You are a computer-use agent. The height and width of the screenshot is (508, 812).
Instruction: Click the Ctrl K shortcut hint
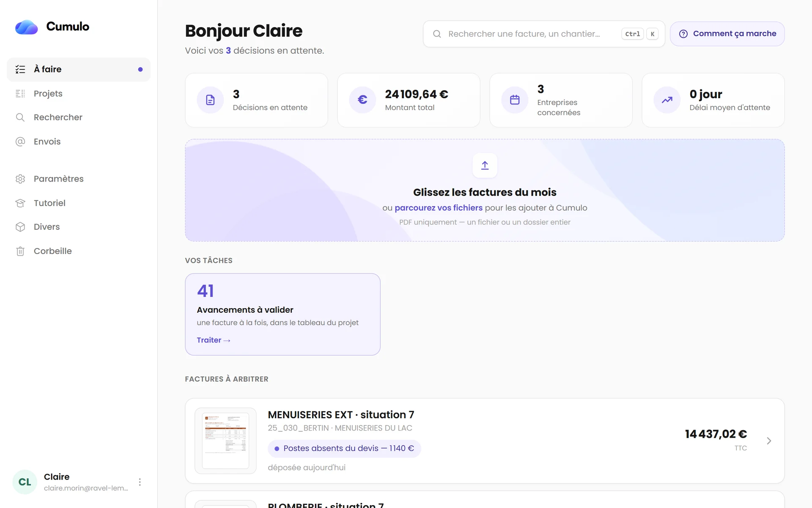(x=640, y=34)
